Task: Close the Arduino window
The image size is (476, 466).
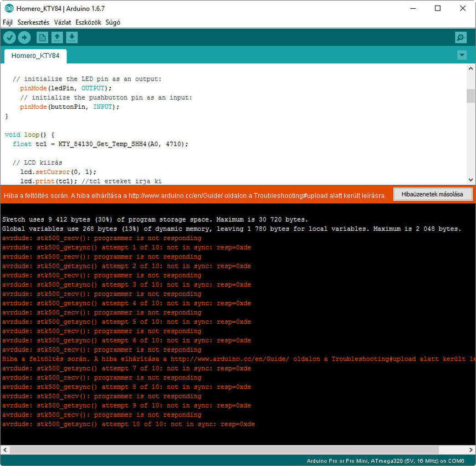Action: pyautogui.click(x=463, y=9)
